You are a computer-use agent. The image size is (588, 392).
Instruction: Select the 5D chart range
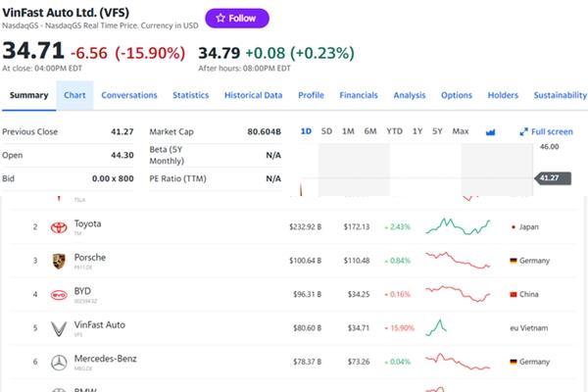326,131
